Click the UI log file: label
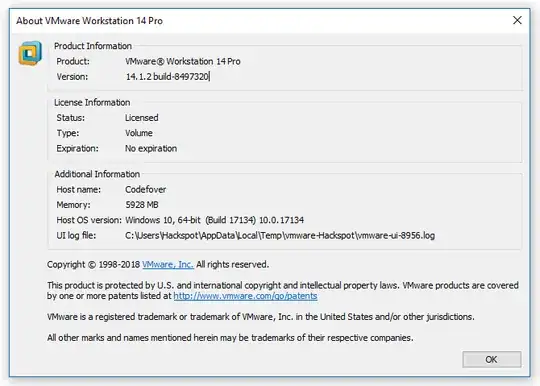The image size is (540, 386). [76, 236]
